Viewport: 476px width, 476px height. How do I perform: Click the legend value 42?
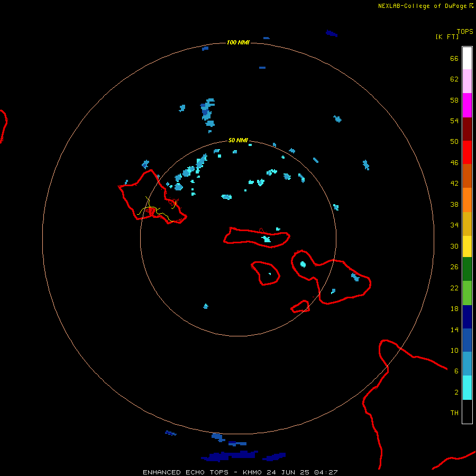tap(454, 183)
